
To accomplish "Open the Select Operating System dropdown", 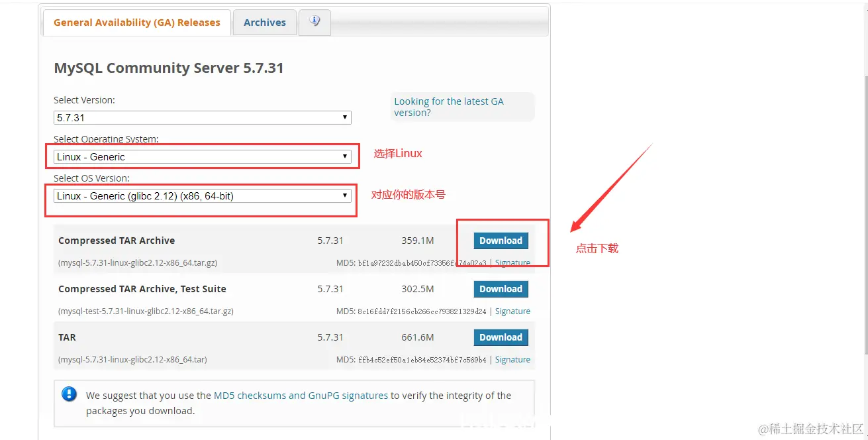I will pyautogui.click(x=203, y=157).
